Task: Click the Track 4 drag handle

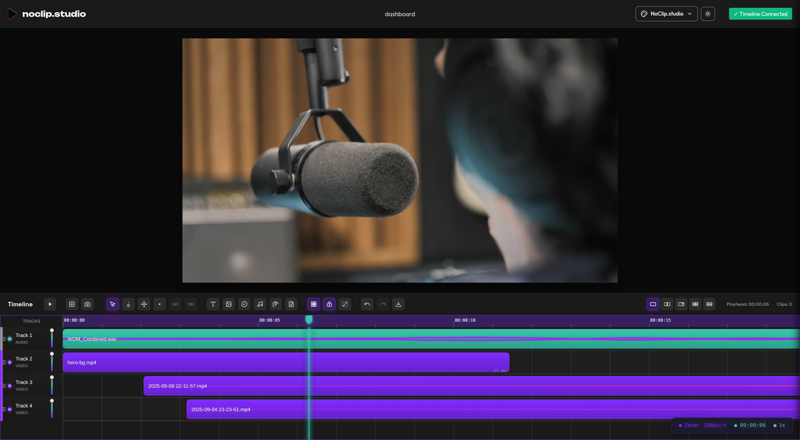Action: pos(4,409)
